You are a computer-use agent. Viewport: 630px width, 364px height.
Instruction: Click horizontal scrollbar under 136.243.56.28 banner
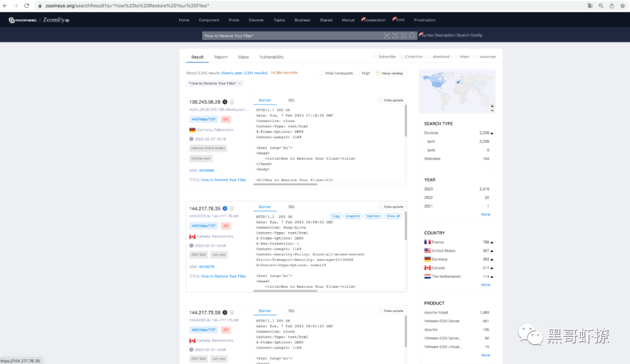click(x=285, y=184)
